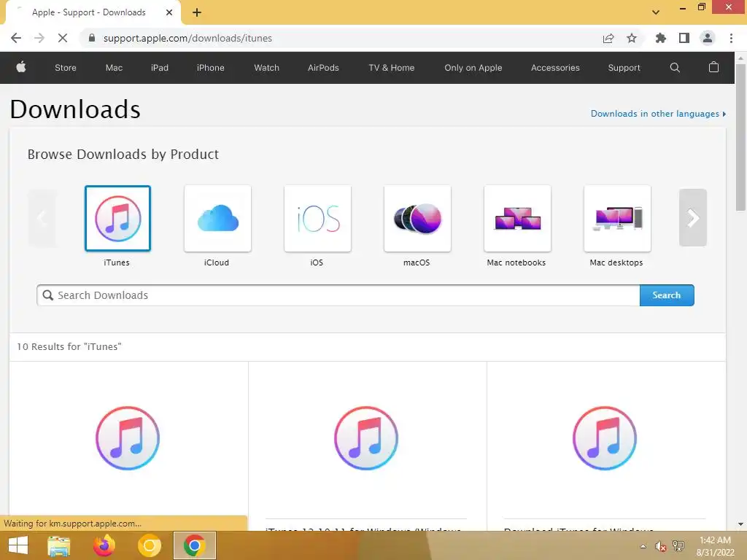Open the first iTunes result icon
Image resolution: width=747 pixels, height=560 pixels.
(128, 438)
